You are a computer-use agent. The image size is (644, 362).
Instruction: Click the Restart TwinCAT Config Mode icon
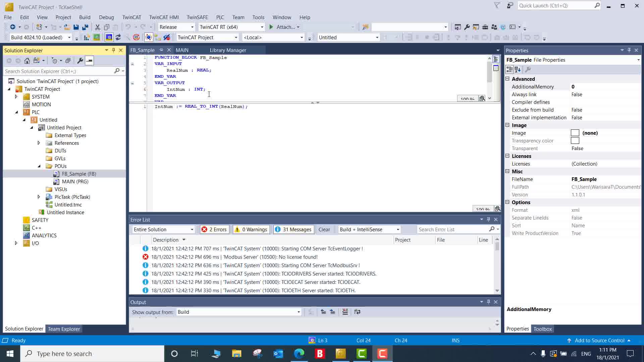[x=109, y=38]
